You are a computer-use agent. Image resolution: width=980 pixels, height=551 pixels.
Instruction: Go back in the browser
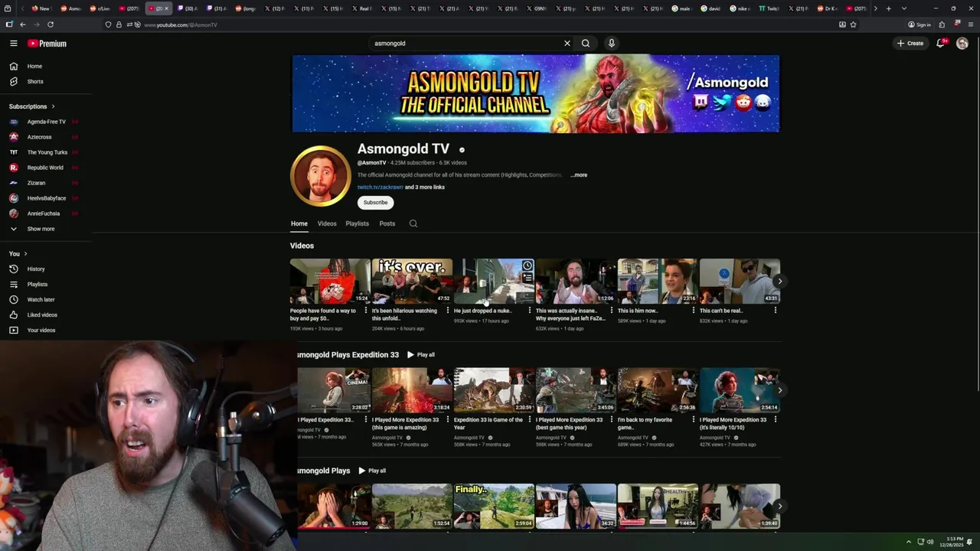pyautogui.click(x=22, y=24)
